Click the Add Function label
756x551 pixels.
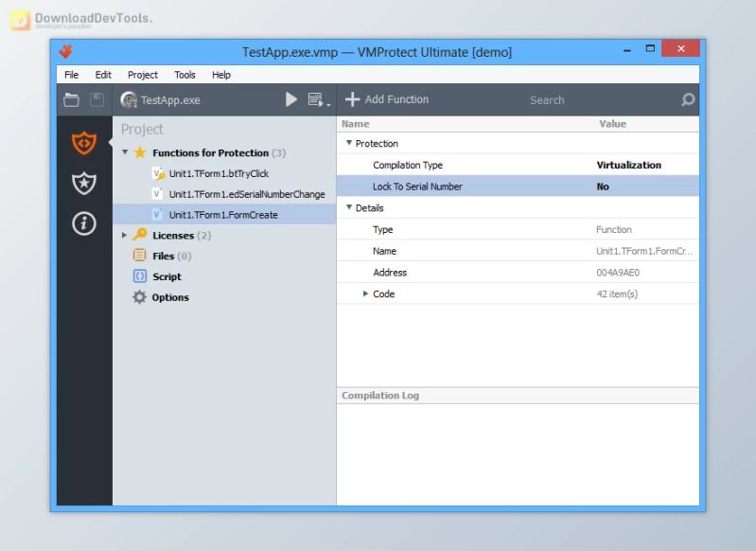point(396,99)
